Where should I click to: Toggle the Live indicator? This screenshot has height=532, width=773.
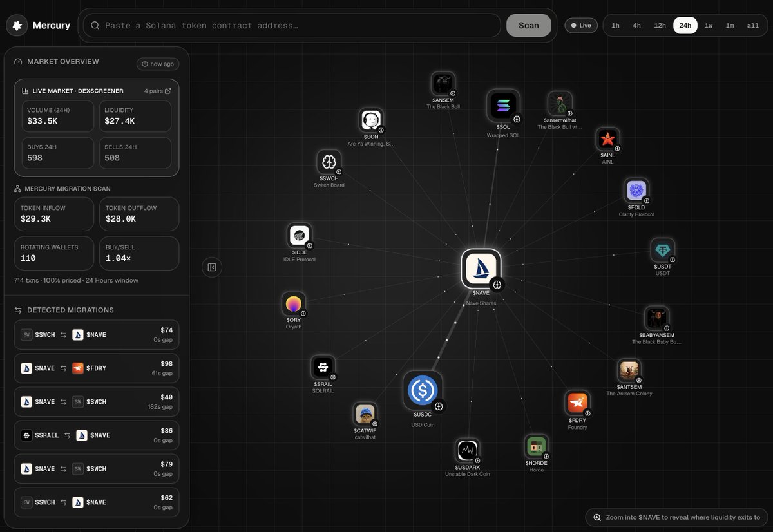click(581, 26)
